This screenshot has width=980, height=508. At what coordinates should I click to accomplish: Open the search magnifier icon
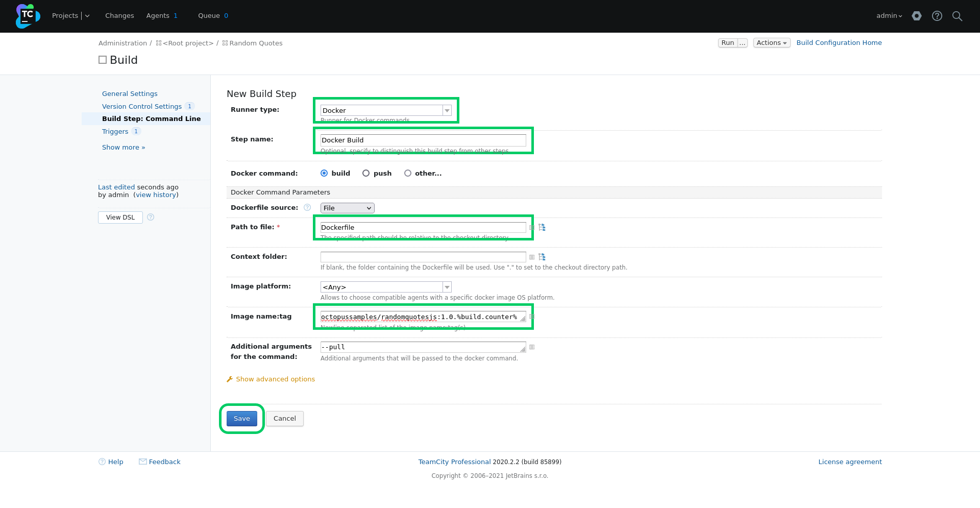pyautogui.click(x=958, y=16)
